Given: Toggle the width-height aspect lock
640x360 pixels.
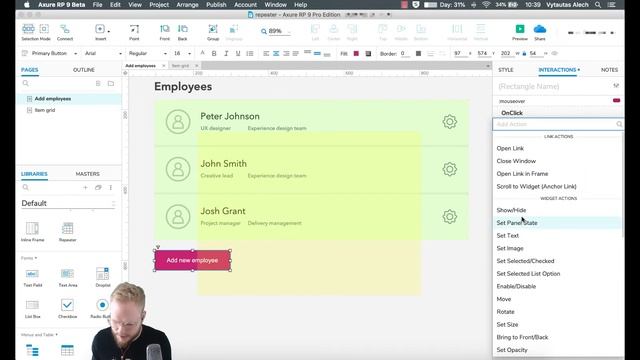Looking at the screenshot, I should 524,53.
